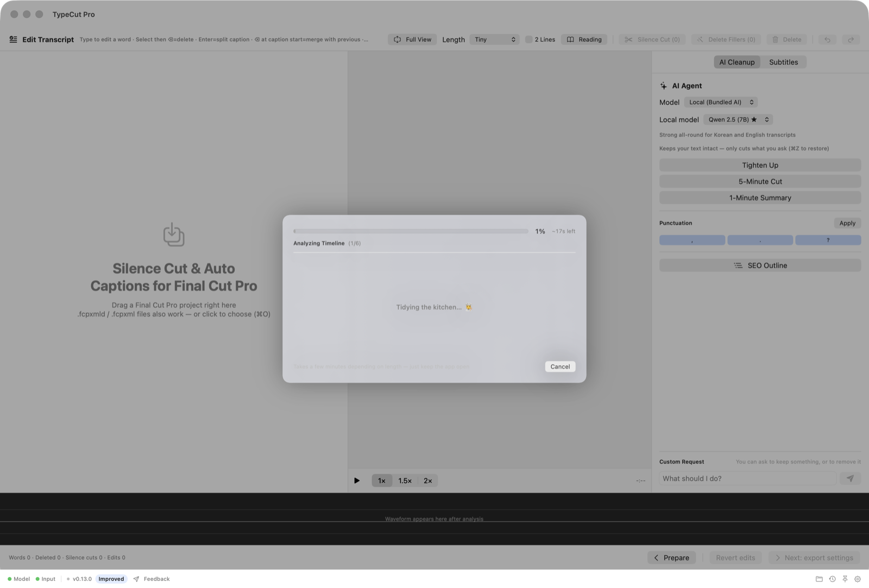869x588 pixels.
Task: Click the pin icon in status bar
Action: click(x=845, y=579)
